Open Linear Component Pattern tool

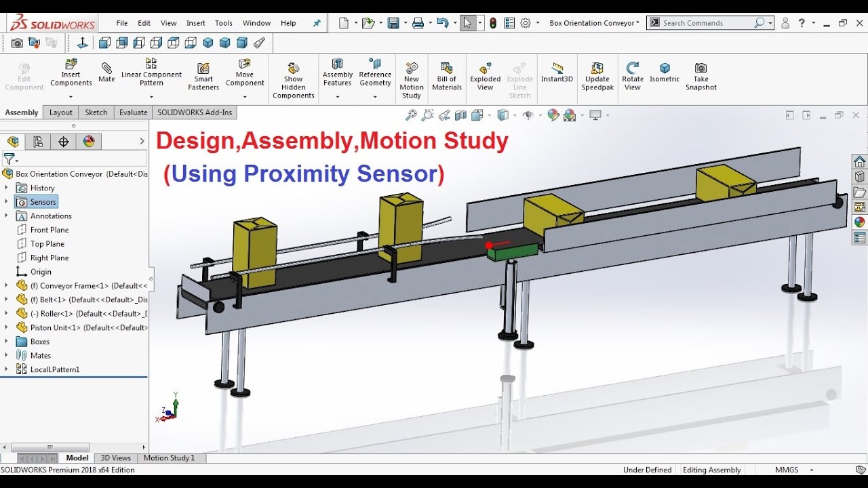coord(151,72)
